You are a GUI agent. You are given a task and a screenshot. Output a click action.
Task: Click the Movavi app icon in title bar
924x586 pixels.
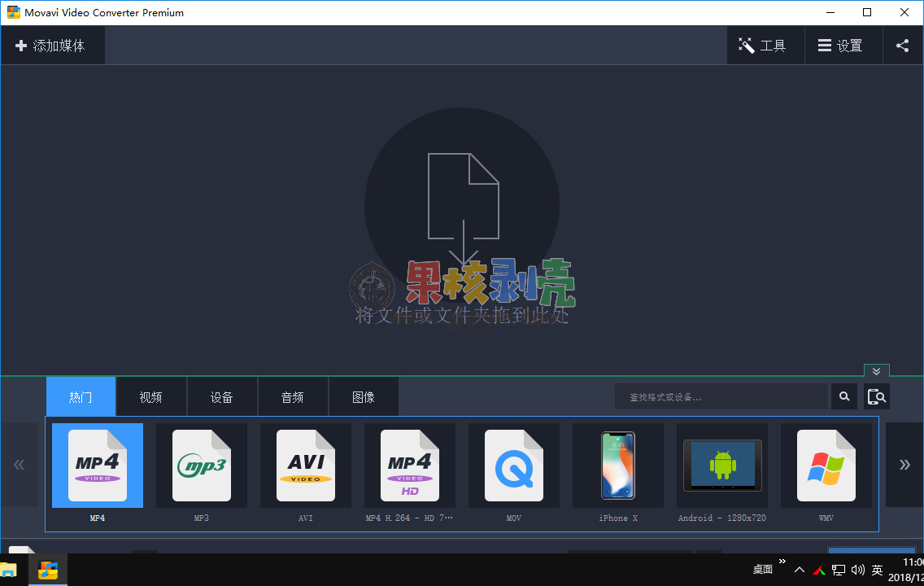[13, 12]
